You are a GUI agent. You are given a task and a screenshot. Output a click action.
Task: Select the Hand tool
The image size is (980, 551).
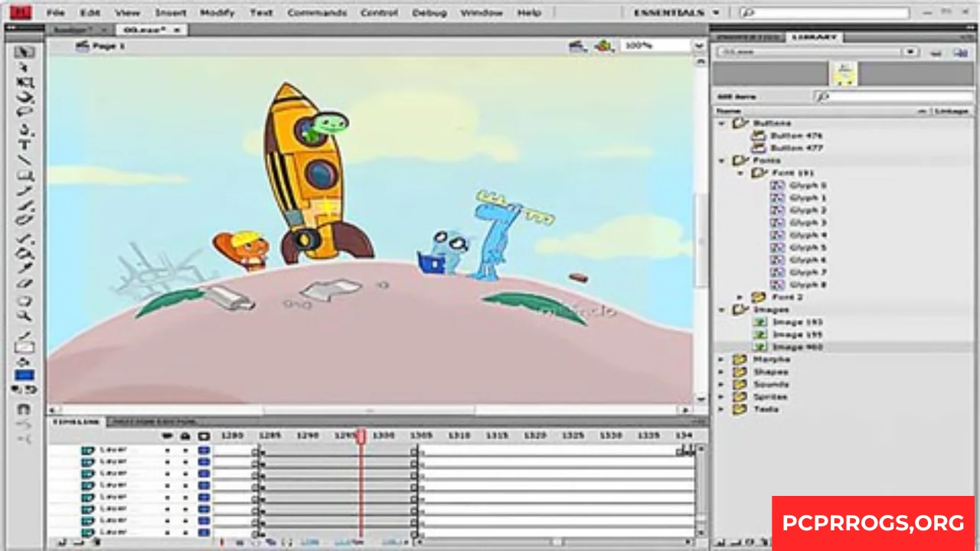click(x=24, y=300)
